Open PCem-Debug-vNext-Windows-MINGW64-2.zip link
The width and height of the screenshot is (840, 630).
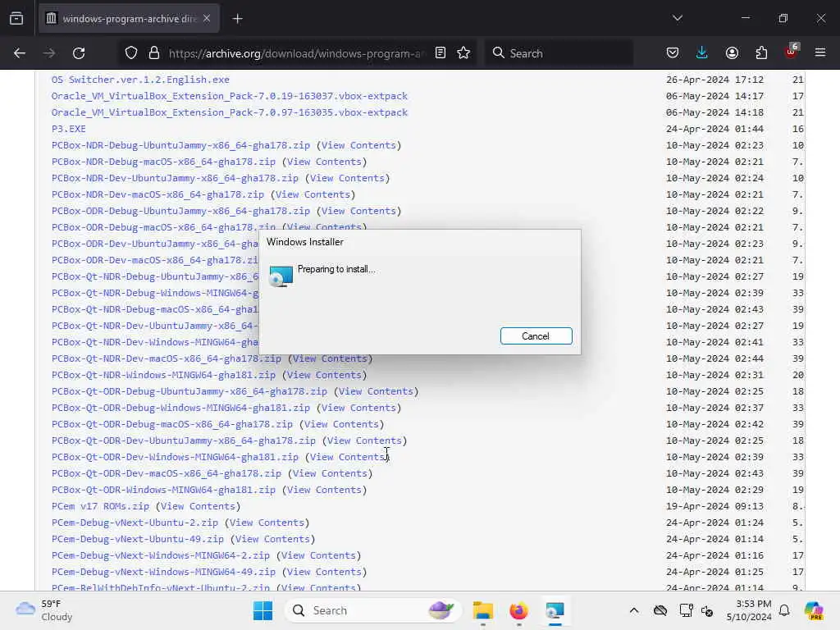pyautogui.click(x=161, y=555)
